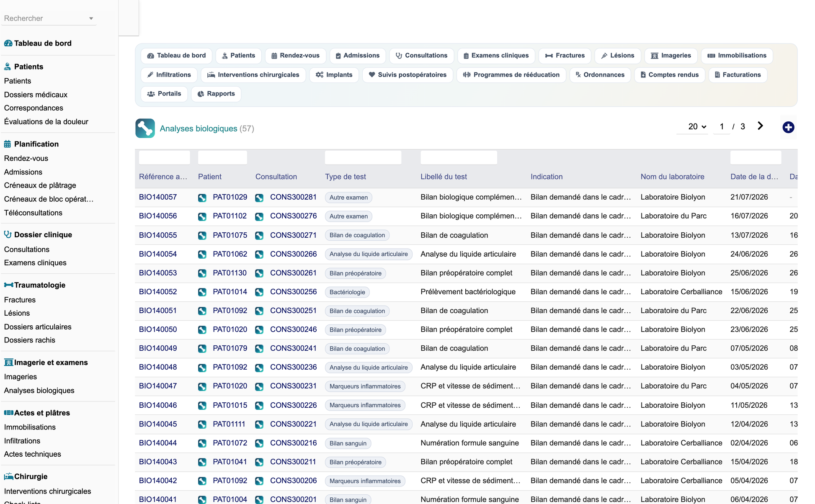Click Prélèvement bactériologique cell
This screenshot has height=504, width=815.
(468, 292)
